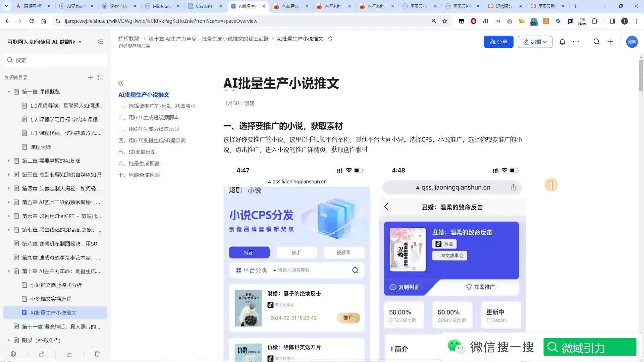Go to browser home page

[x=44, y=21]
